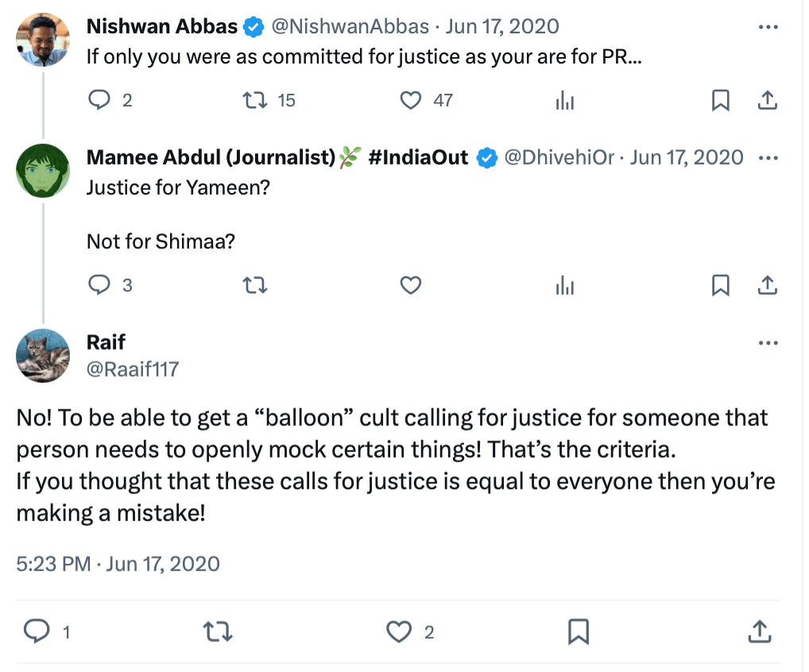Like Mamee Abdul's tweet

[410, 284]
